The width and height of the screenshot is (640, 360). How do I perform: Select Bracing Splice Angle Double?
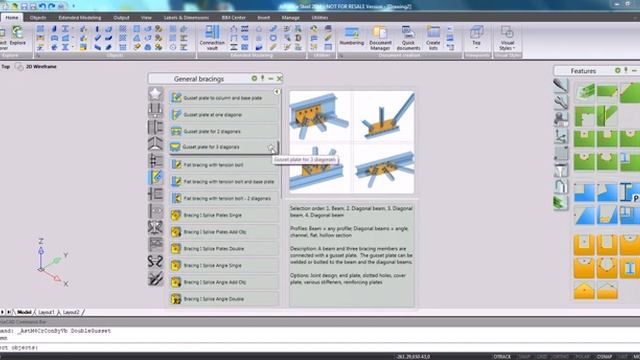pos(224,299)
